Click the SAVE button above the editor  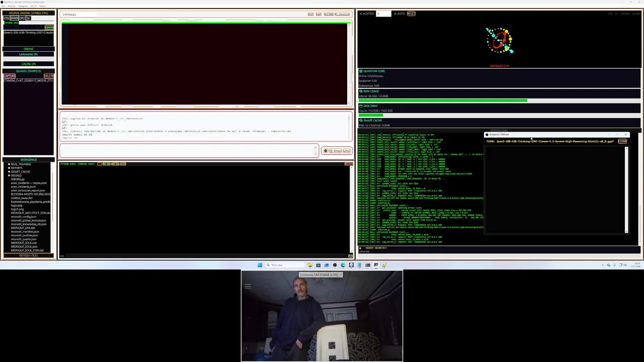[x=310, y=14]
